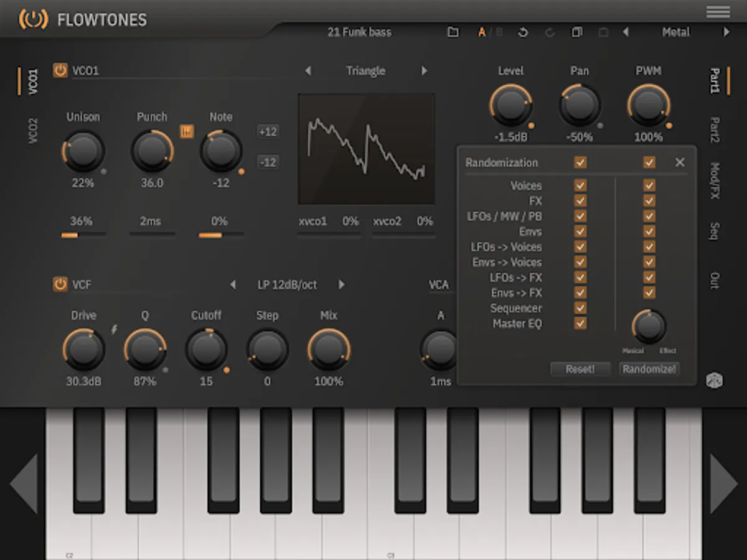Click the Drive knob
Viewport: 747px width, 560px height.
pos(83,350)
